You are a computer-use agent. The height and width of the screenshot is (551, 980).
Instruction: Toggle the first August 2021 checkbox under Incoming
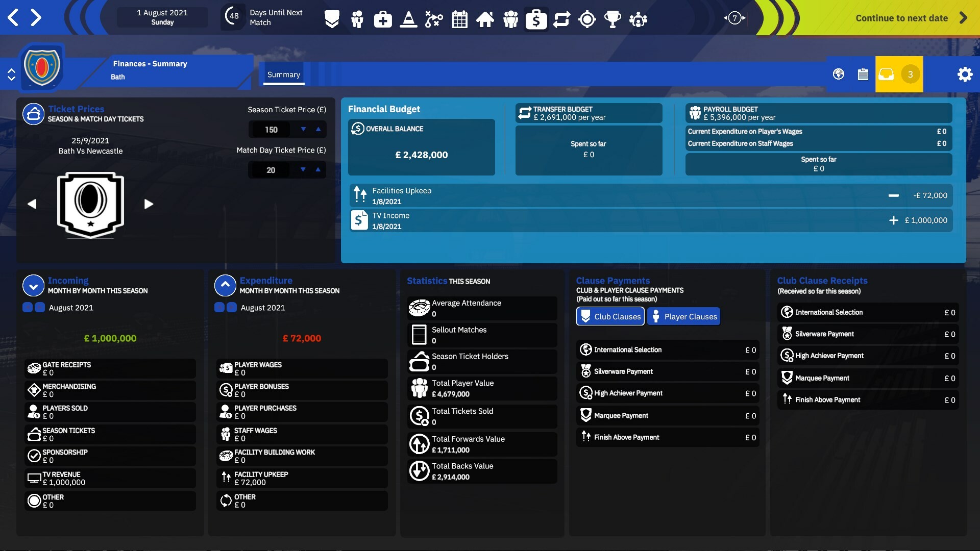(27, 307)
